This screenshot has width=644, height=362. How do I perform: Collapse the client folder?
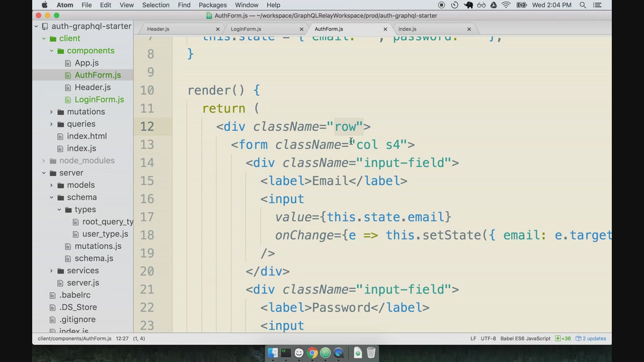(44, 38)
